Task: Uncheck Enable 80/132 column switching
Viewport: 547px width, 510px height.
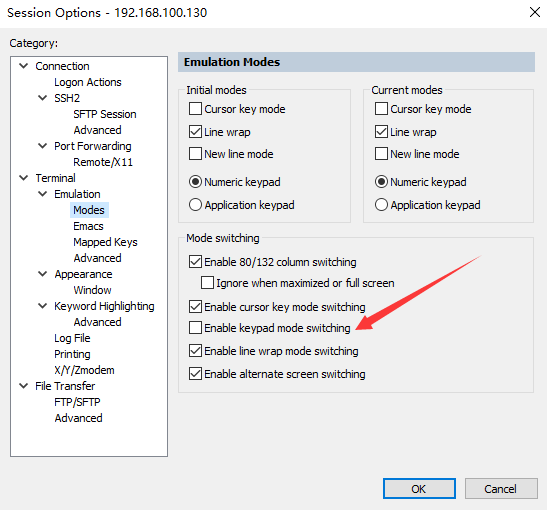Action: click(x=195, y=262)
